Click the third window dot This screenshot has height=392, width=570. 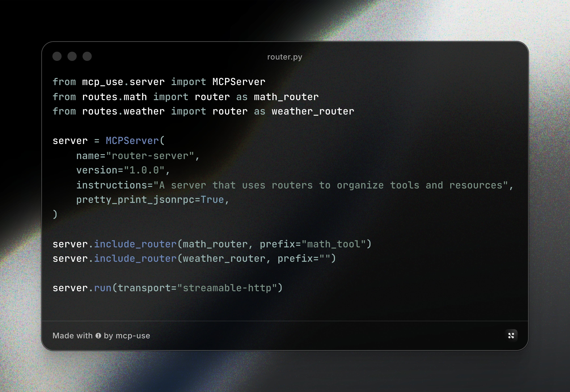(87, 56)
